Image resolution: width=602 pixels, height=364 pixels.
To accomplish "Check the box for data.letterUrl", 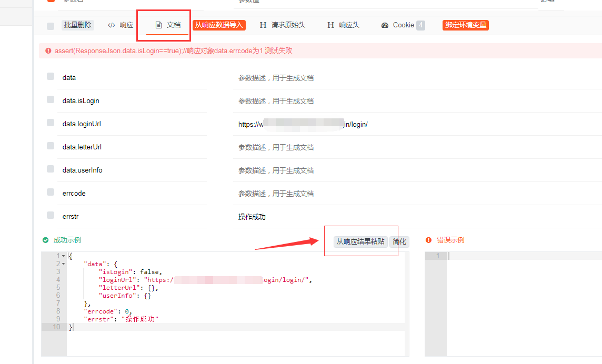I will click(x=51, y=146).
